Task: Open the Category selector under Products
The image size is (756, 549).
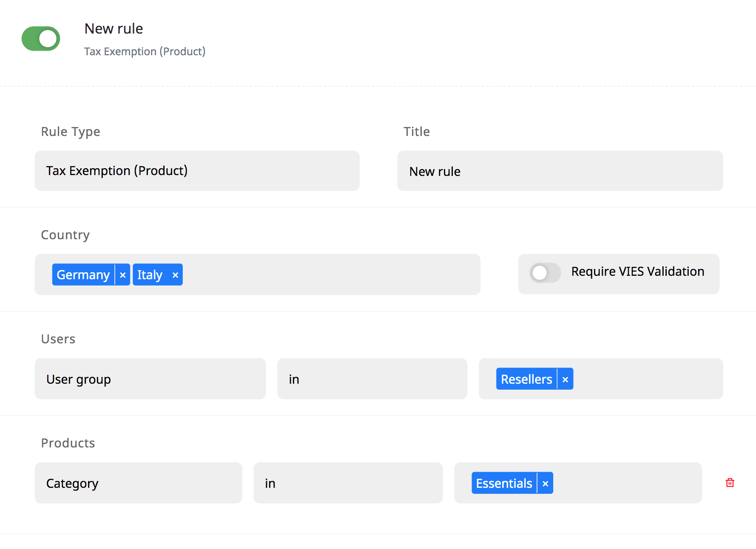Action: coord(138,483)
